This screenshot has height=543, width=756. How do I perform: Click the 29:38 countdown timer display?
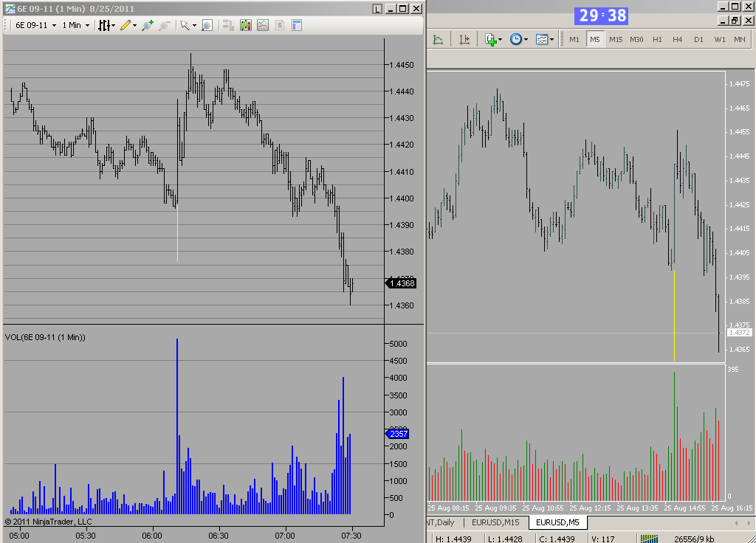602,15
